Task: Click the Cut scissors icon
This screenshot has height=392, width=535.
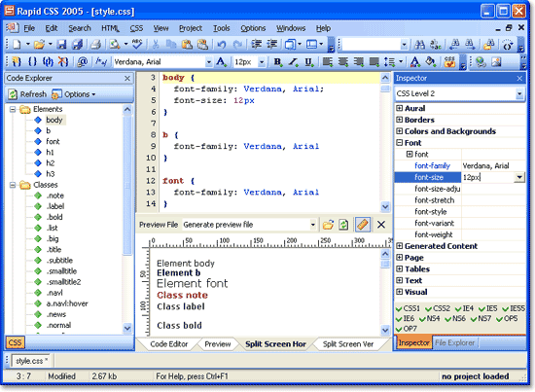Action: coord(156,45)
